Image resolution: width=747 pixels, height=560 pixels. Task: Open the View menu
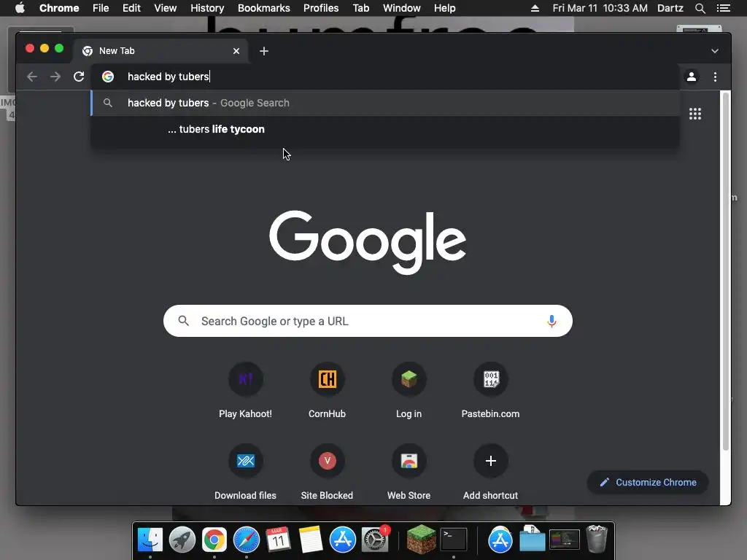coord(166,8)
